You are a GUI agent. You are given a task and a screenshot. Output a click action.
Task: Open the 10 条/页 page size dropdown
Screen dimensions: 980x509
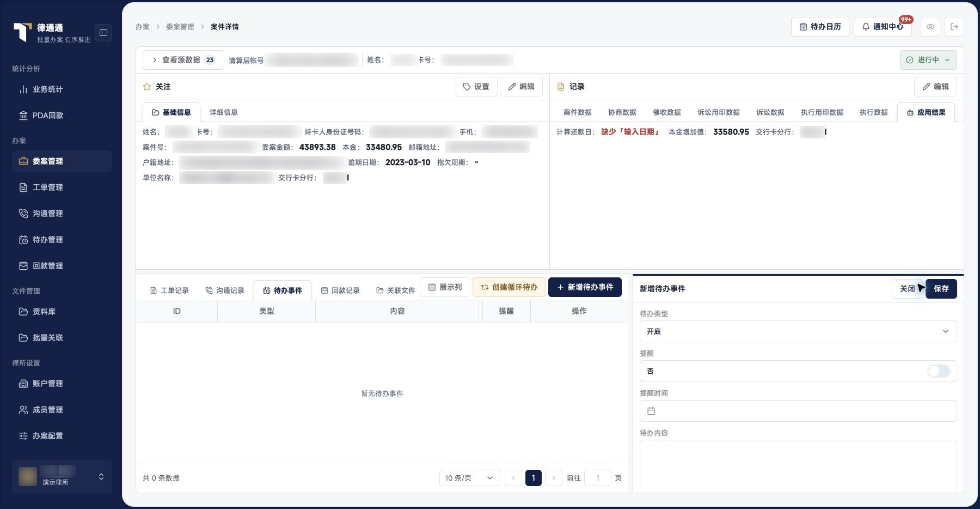tap(469, 478)
